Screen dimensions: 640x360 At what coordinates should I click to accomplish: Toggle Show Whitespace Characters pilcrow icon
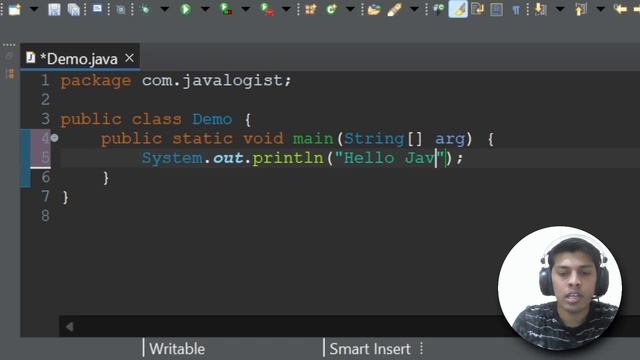516,10
